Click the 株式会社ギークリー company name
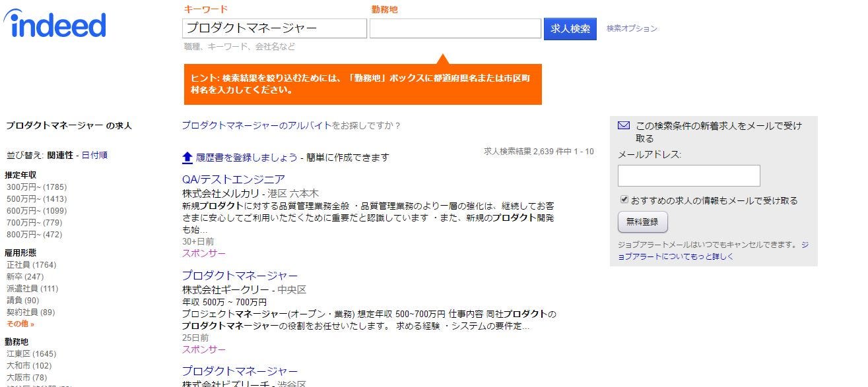The width and height of the screenshot is (868, 387). click(x=227, y=290)
